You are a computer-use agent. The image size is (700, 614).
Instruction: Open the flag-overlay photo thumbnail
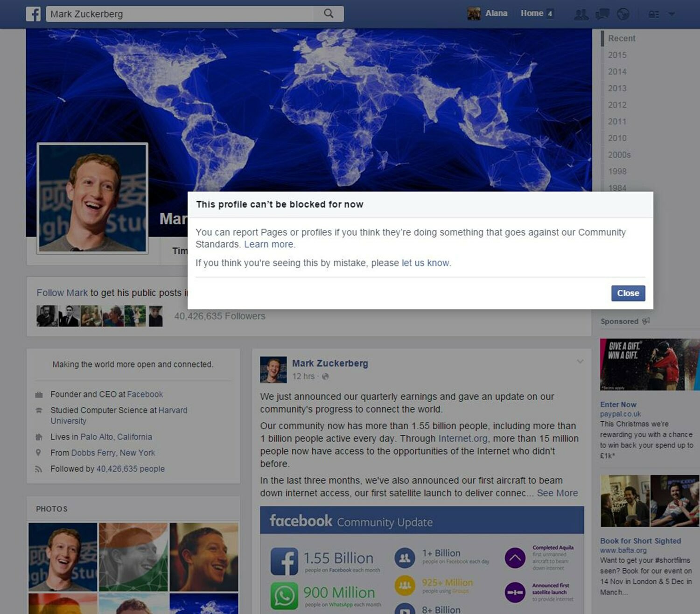tap(133, 557)
